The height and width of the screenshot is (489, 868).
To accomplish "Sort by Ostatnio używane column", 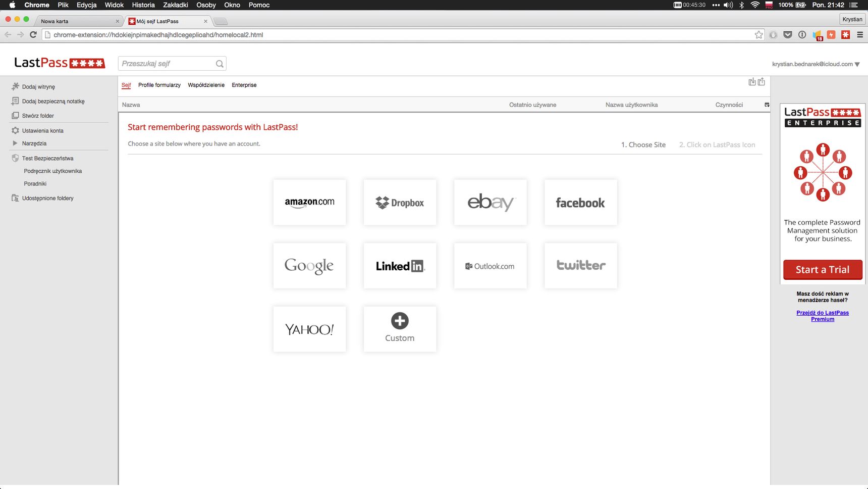I will [x=532, y=105].
